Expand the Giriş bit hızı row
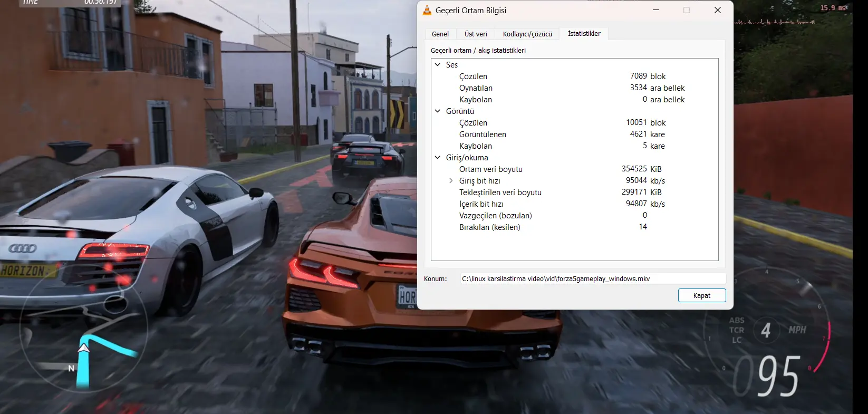This screenshot has height=414, width=868. (x=451, y=180)
